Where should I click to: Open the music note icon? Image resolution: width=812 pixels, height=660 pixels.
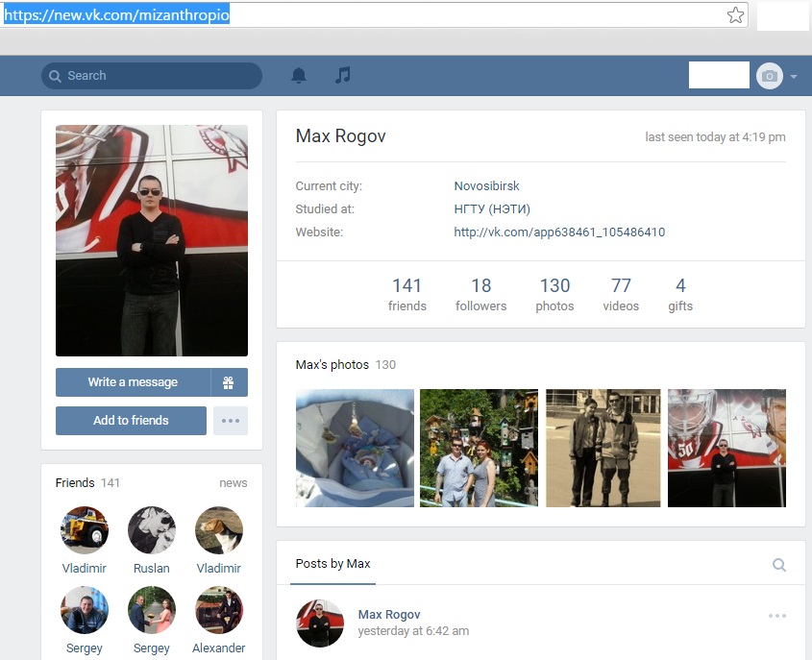(342, 75)
